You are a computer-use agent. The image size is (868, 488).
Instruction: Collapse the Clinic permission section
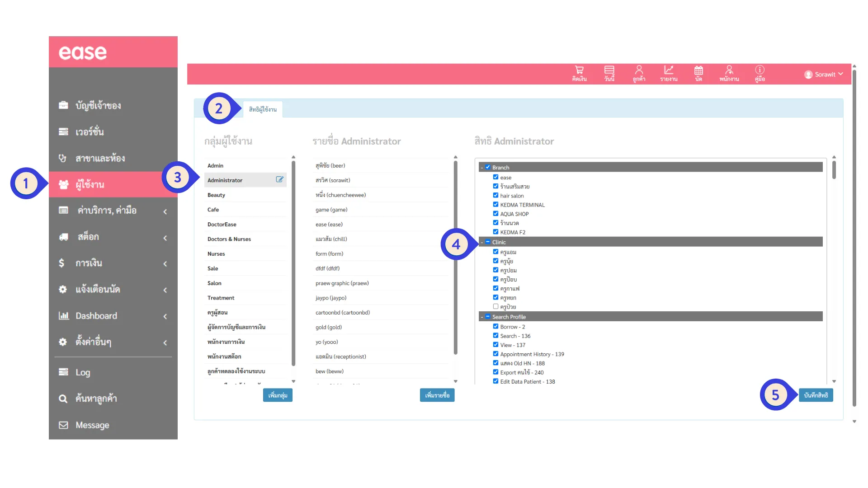coord(482,242)
